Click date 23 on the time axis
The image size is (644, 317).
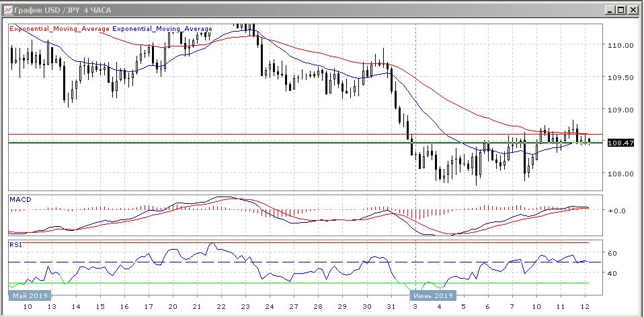[245, 306]
